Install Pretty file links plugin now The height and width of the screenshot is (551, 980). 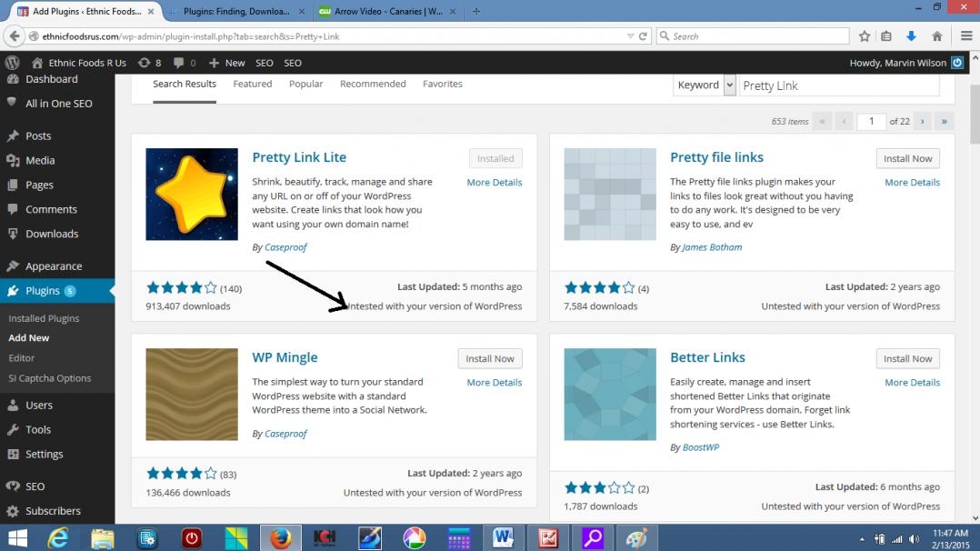pos(907,158)
